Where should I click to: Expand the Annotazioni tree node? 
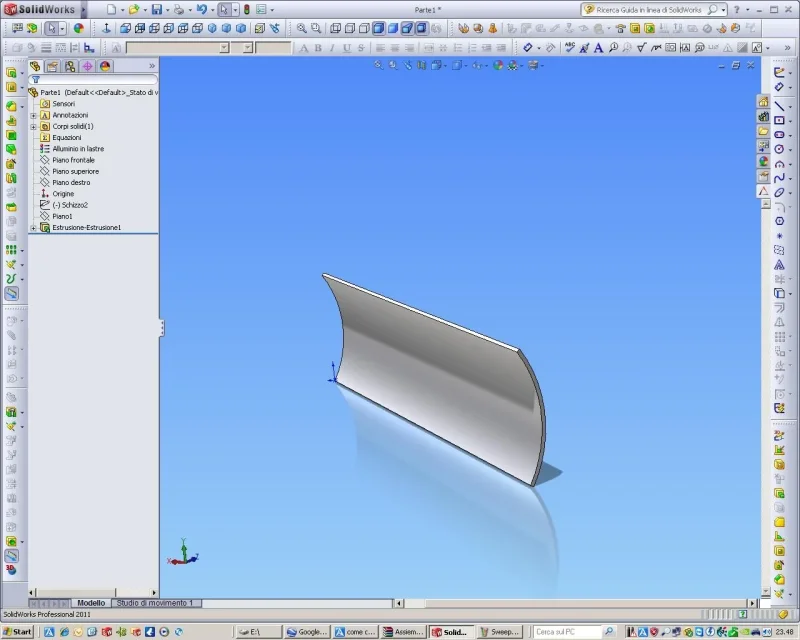click(x=34, y=115)
